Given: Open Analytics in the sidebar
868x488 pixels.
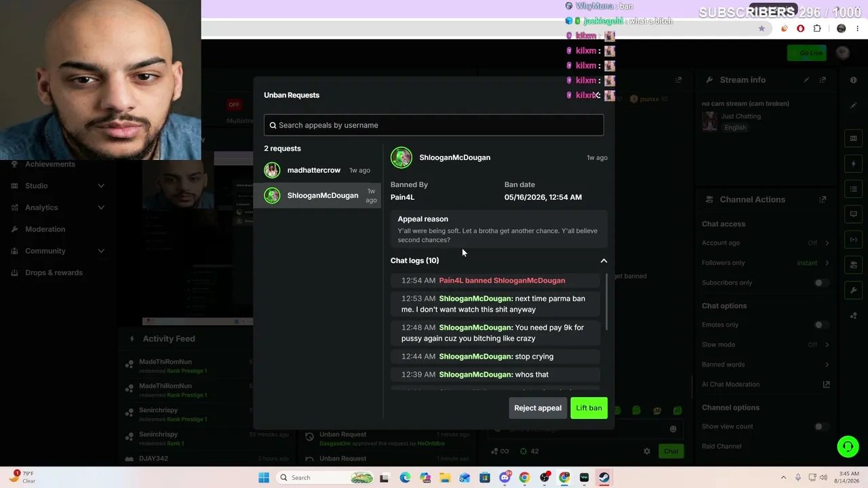Looking at the screenshot, I should pos(41,207).
